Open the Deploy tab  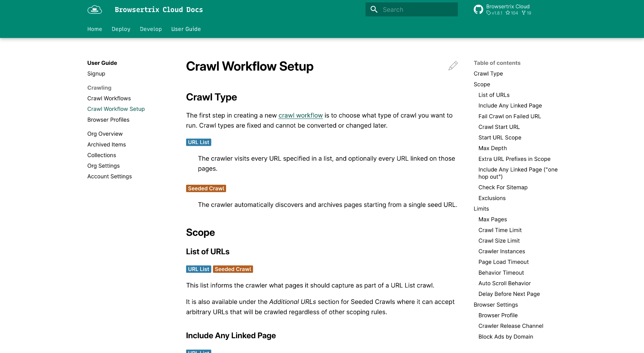pyautogui.click(x=121, y=29)
